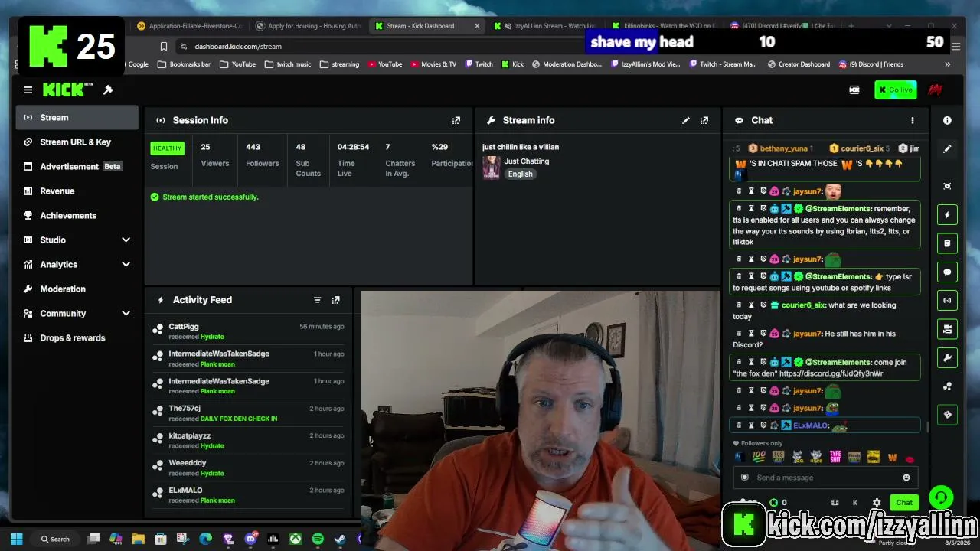Timeout ELxMALO using the hourglass icon
The height and width of the screenshot is (551, 980).
pyautogui.click(x=751, y=425)
